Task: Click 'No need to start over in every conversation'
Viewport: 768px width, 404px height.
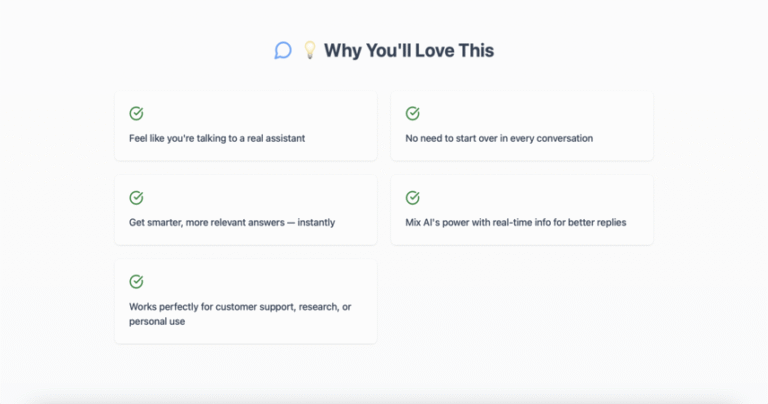Action: pos(499,139)
